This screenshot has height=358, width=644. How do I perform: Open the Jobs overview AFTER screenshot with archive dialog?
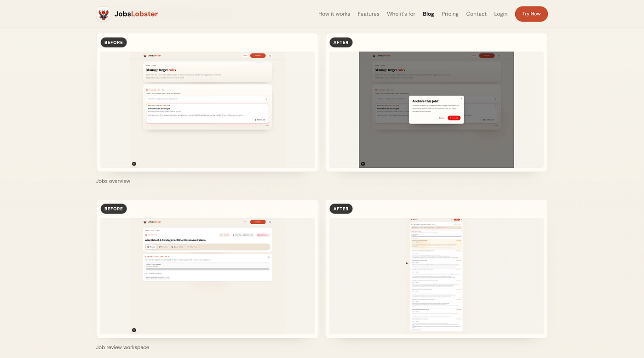point(437,109)
